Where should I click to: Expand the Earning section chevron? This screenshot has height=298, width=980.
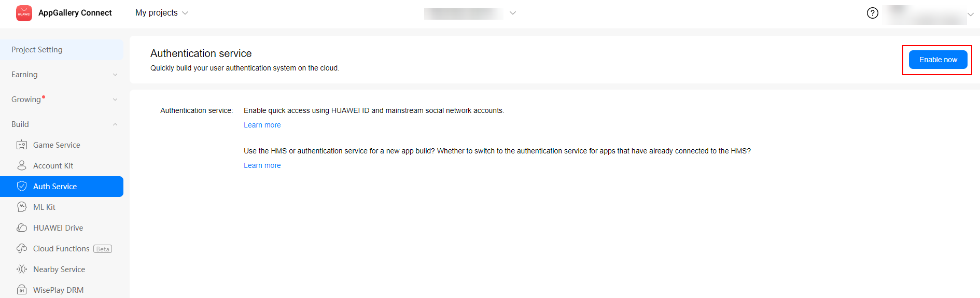(115, 75)
